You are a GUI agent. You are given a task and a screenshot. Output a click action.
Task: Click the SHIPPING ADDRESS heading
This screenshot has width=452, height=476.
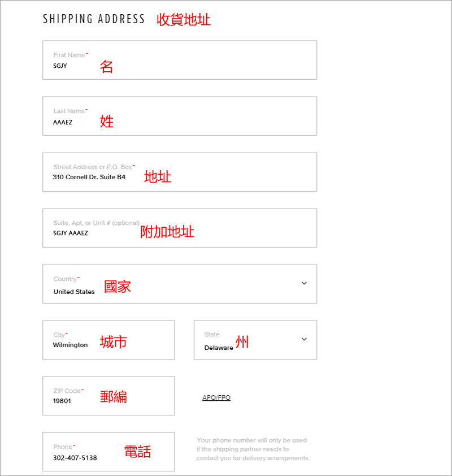click(94, 19)
